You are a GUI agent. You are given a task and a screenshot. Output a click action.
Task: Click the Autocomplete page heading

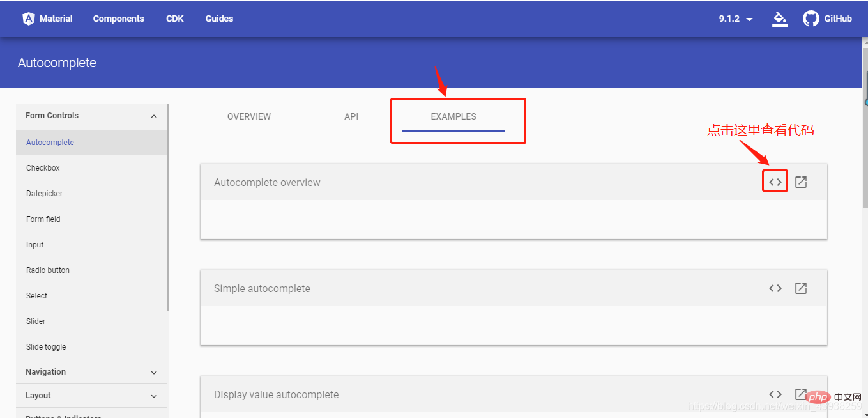click(x=57, y=63)
